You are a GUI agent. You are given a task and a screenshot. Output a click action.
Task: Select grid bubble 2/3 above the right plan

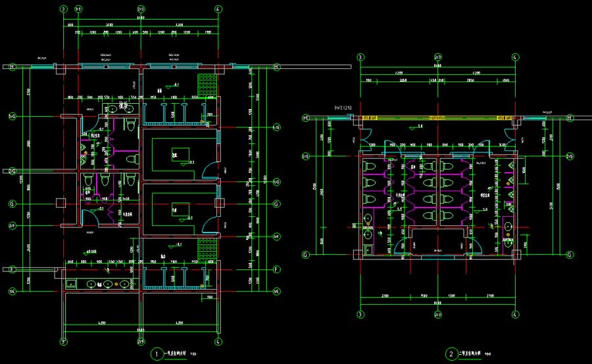(438, 57)
